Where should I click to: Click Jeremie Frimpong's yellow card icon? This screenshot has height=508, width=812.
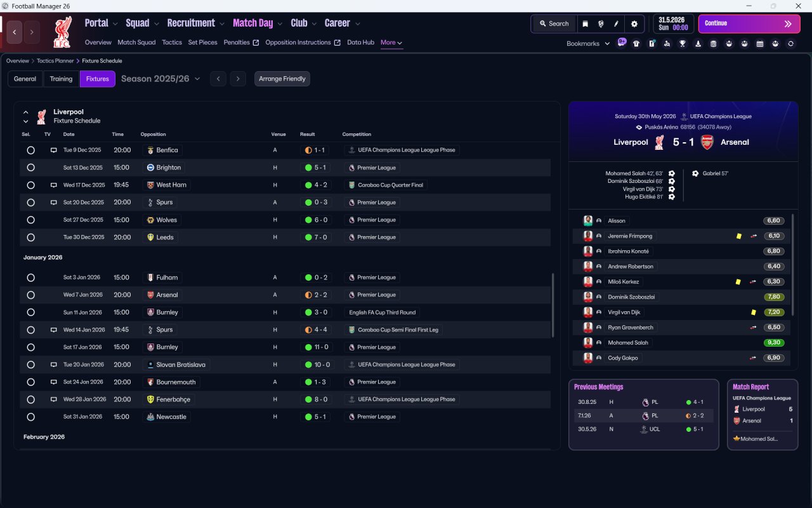pyautogui.click(x=739, y=236)
